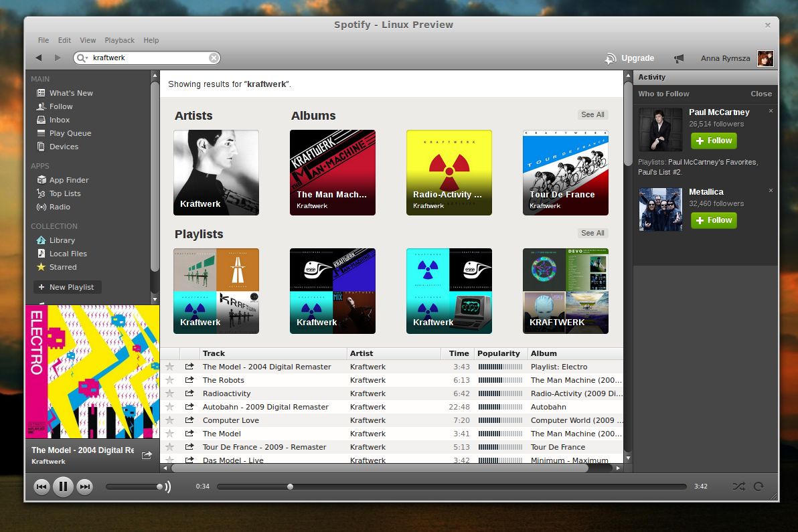Image resolution: width=798 pixels, height=532 pixels.
Task: Open App Finder
Action: tap(63, 180)
